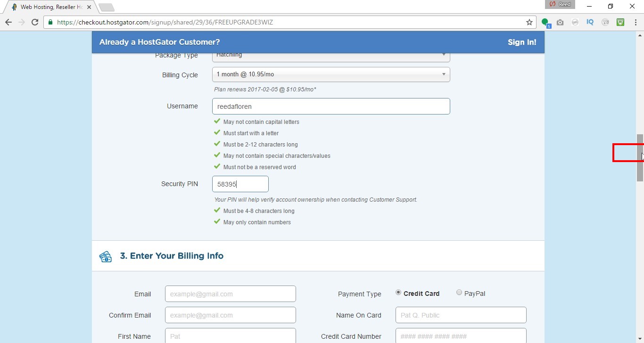This screenshot has height=343, width=644.
Task: Open the Reed profile button
Action: pyautogui.click(x=560, y=4)
